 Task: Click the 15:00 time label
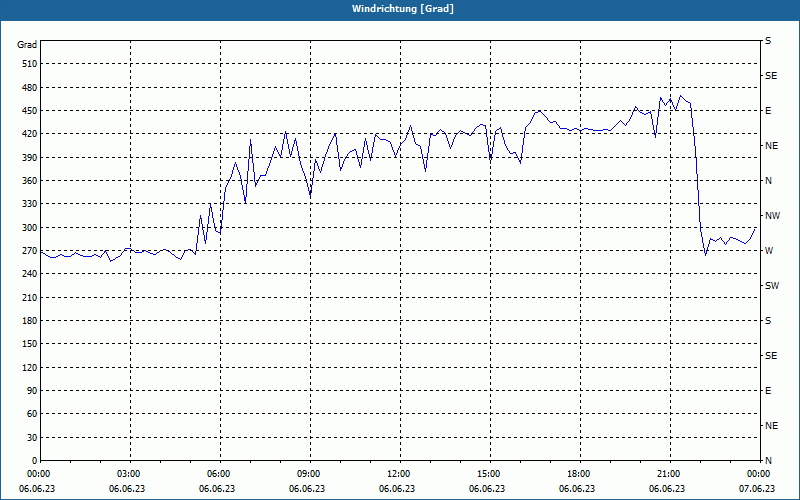[490, 474]
